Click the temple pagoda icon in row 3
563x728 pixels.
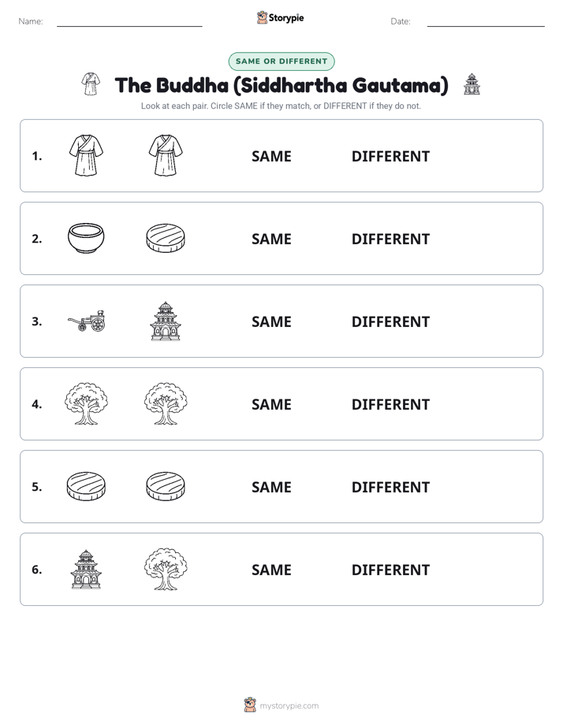166,321
